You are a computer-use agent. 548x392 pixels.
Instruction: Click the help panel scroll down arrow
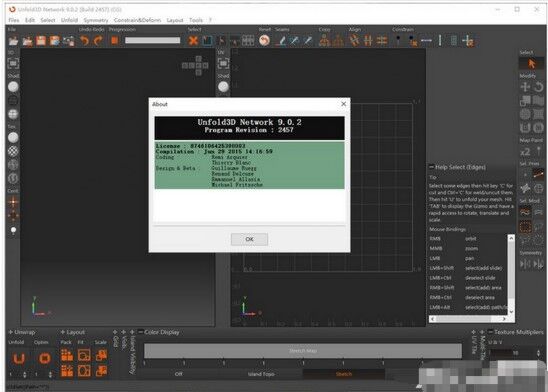pyautogui.click(x=511, y=312)
